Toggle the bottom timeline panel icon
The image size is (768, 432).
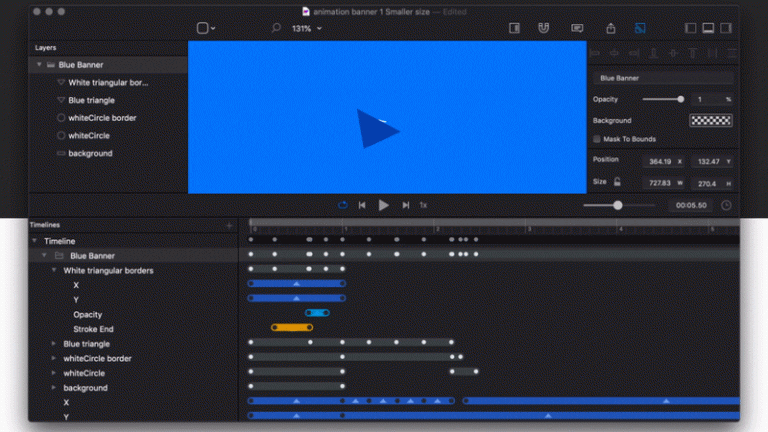708,28
